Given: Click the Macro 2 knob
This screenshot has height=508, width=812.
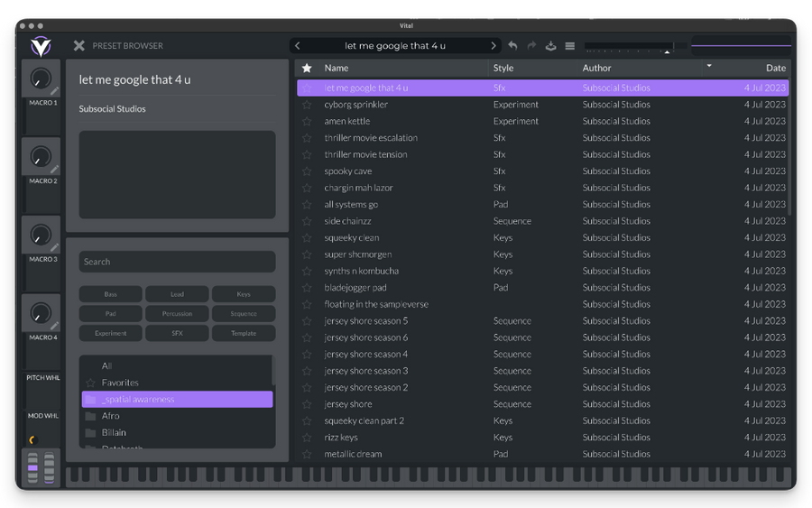Looking at the screenshot, I should pyautogui.click(x=41, y=157).
